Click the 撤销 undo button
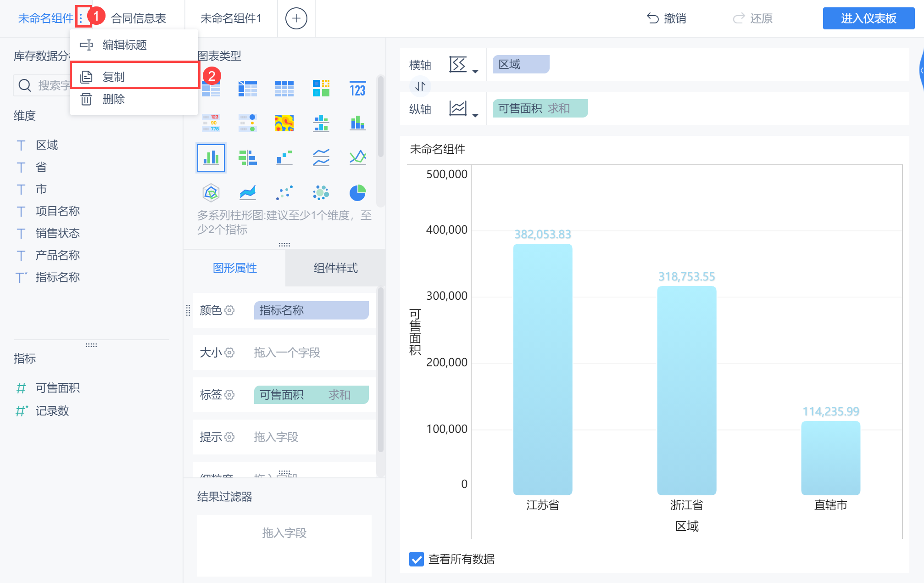Screen dimensions: 924x583 click(x=666, y=18)
